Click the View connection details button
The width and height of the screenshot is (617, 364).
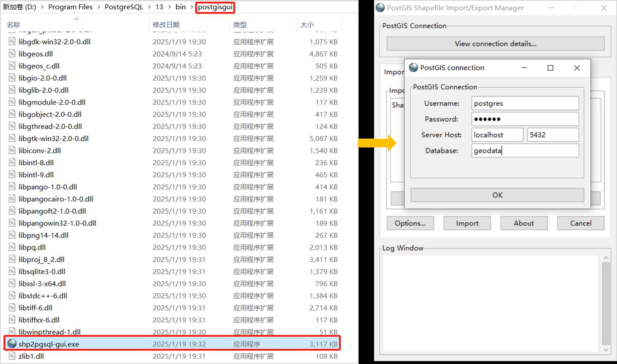pyautogui.click(x=495, y=44)
